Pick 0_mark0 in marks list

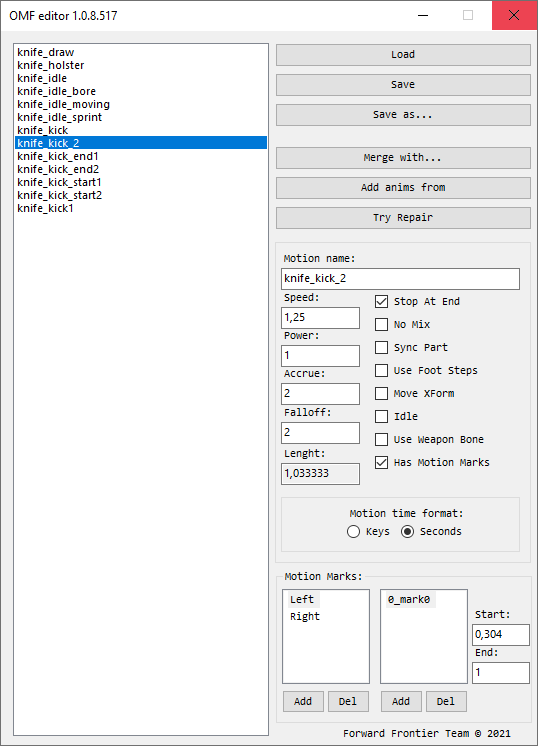(x=409, y=599)
